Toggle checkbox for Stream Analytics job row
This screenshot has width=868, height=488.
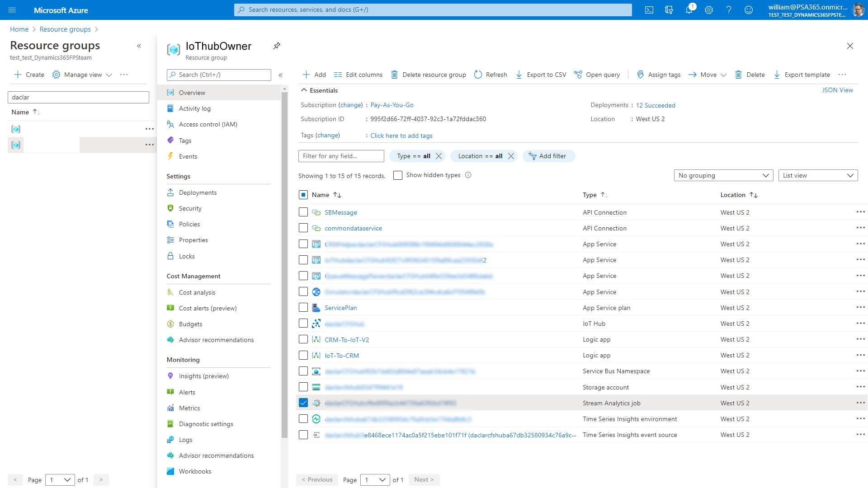(x=303, y=402)
